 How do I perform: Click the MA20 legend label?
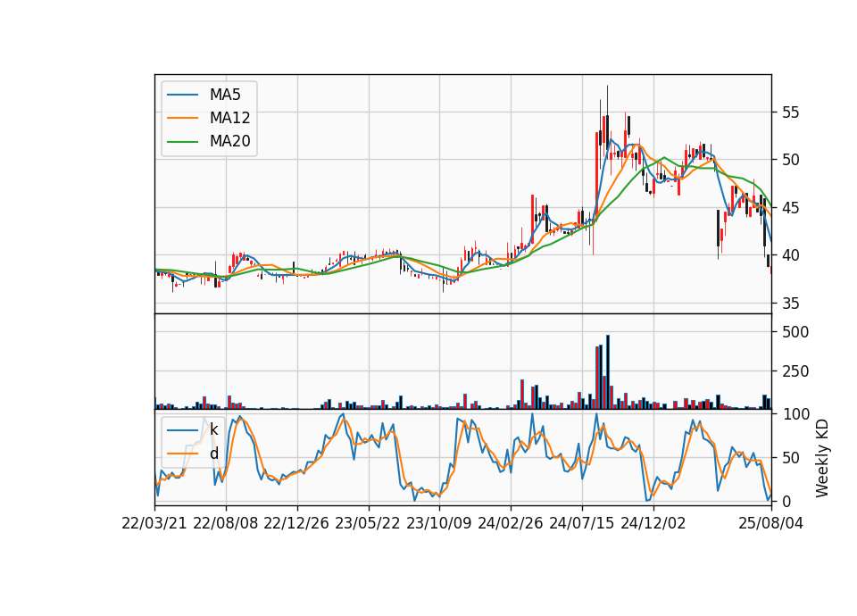[229, 141]
